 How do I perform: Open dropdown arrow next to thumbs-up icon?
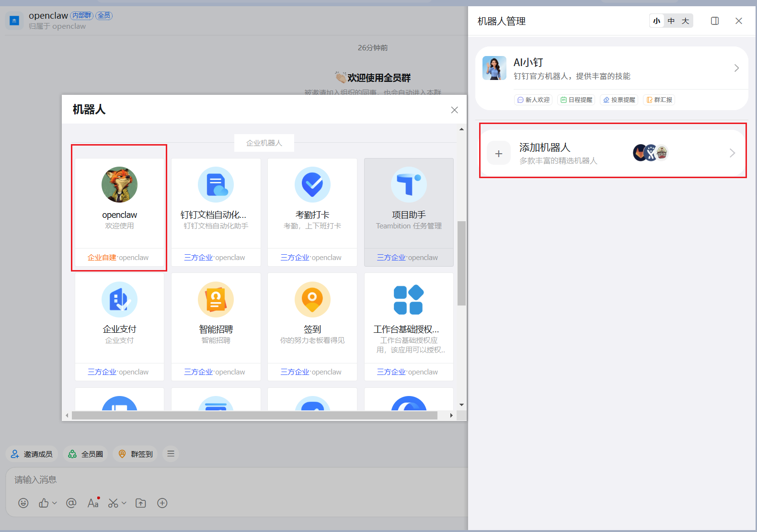55,503
